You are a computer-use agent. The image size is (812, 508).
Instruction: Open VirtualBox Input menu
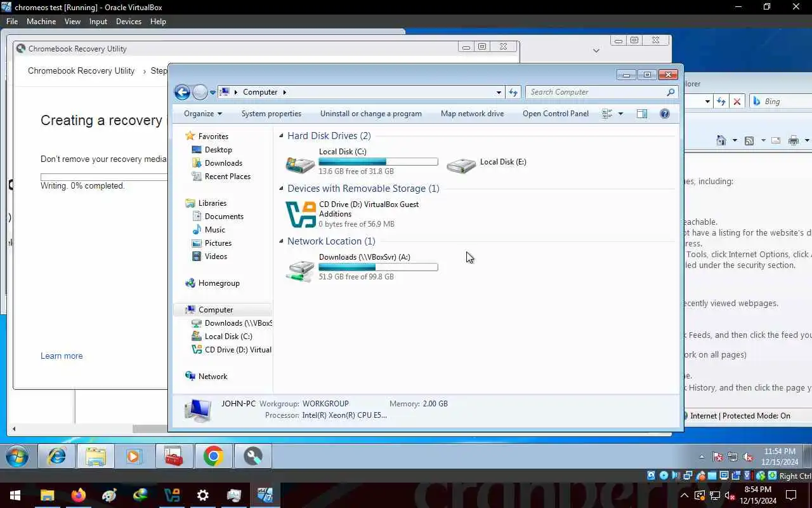[98, 22]
